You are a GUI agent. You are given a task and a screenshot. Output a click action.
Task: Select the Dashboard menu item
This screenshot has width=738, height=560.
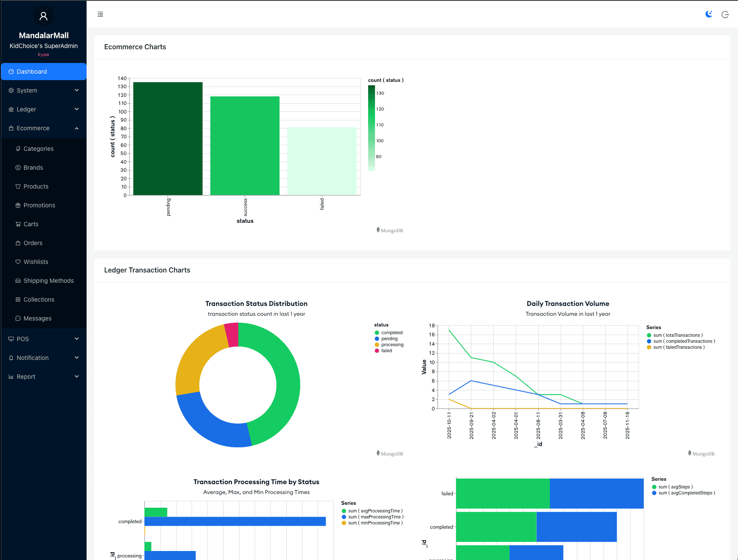43,72
